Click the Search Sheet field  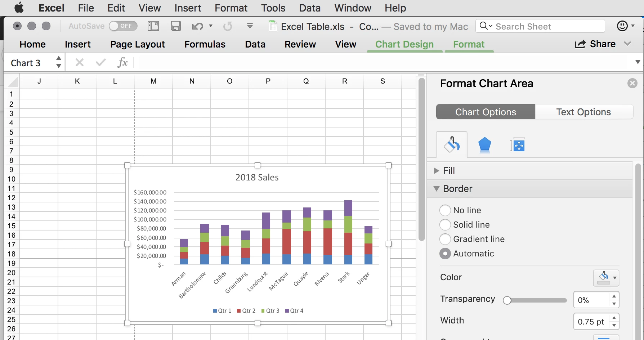pyautogui.click(x=540, y=26)
